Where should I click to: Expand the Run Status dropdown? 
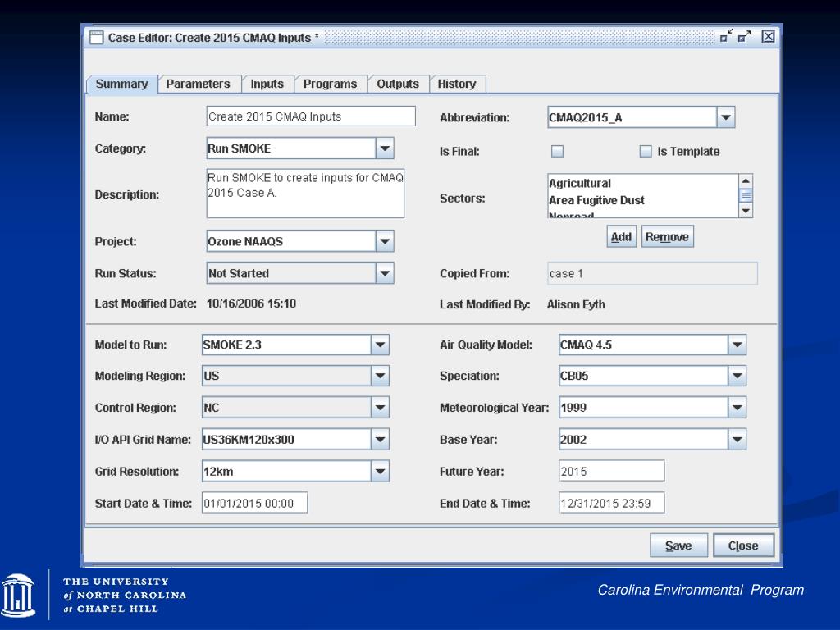point(385,273)
